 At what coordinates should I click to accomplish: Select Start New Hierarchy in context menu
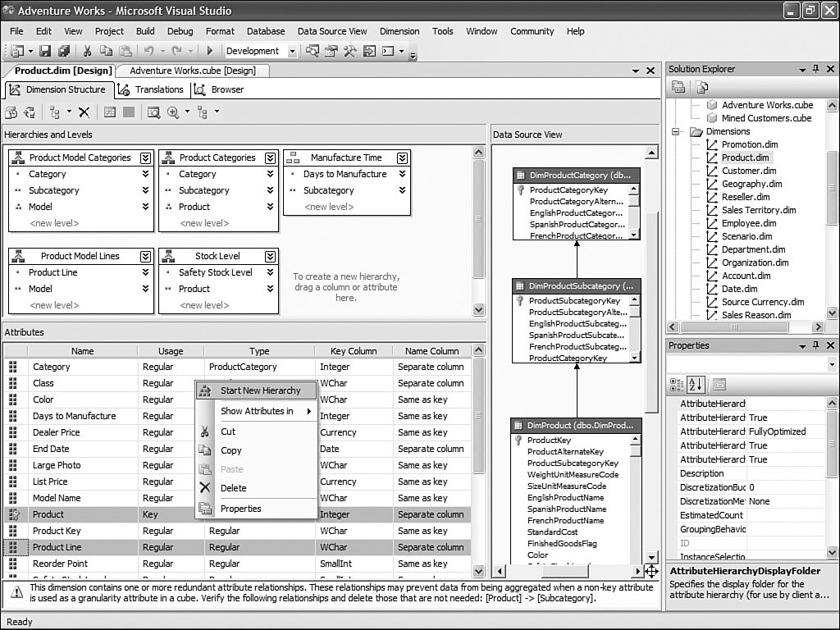pyautogui.click(x=257, y=390)
